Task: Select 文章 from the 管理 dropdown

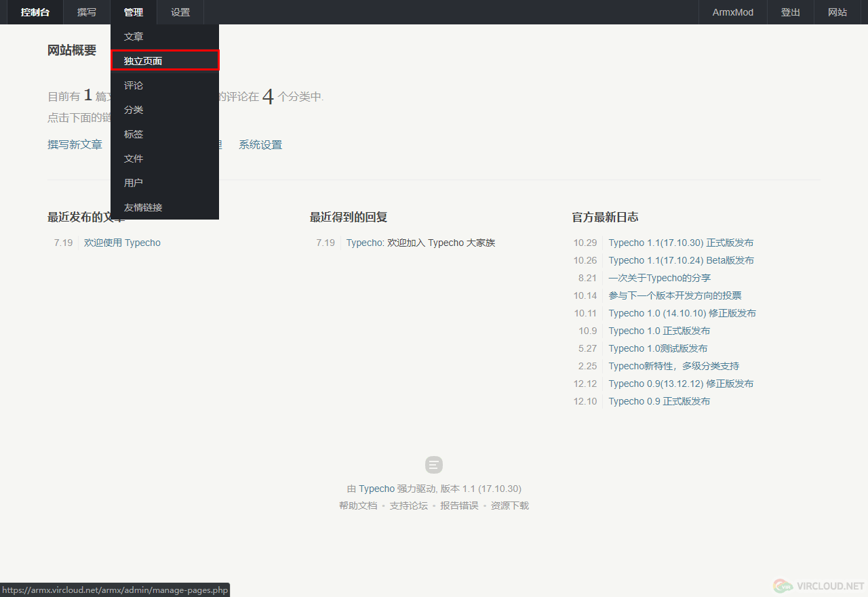Action: (165, 37)
